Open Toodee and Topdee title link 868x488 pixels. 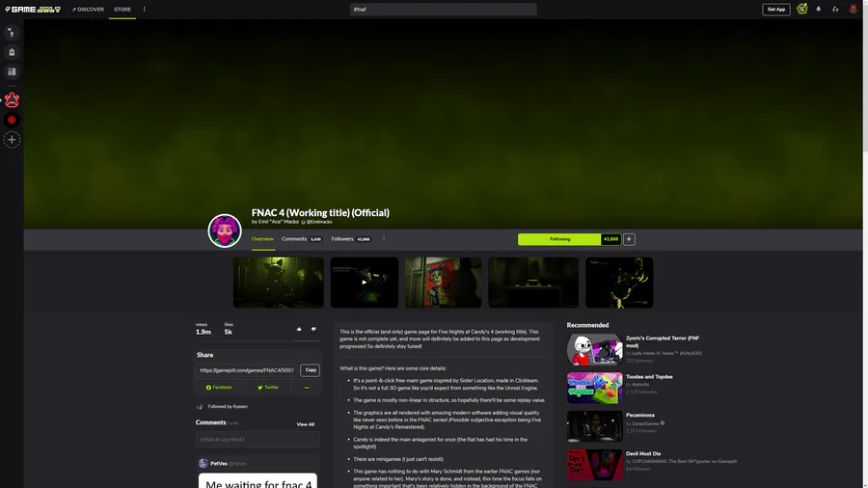649,377
